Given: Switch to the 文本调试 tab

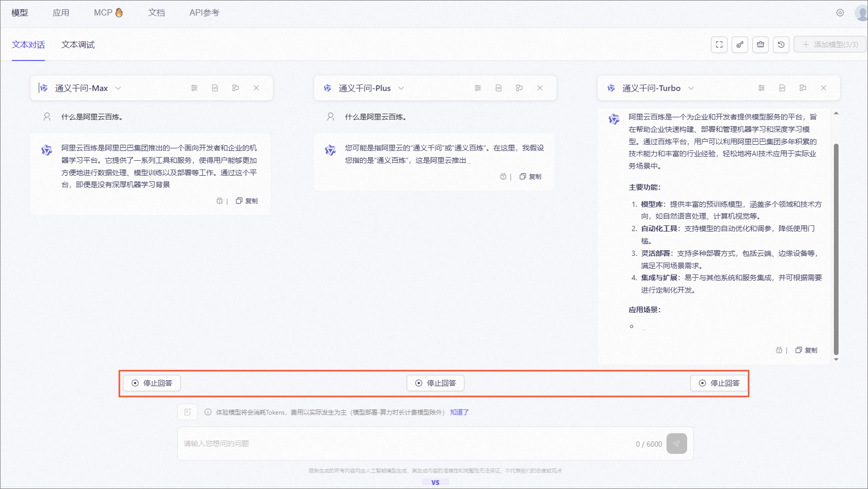Looking at the screenshot, I should pos(78,44).
